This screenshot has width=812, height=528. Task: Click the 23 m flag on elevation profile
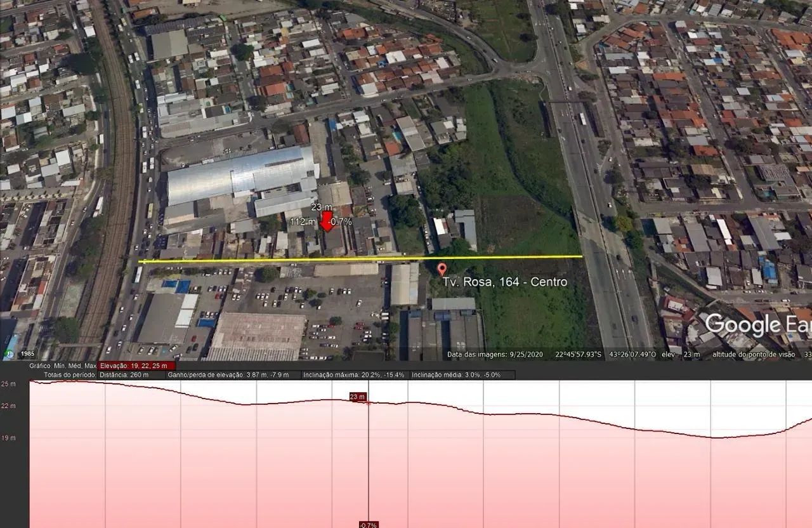pos(357,397)
